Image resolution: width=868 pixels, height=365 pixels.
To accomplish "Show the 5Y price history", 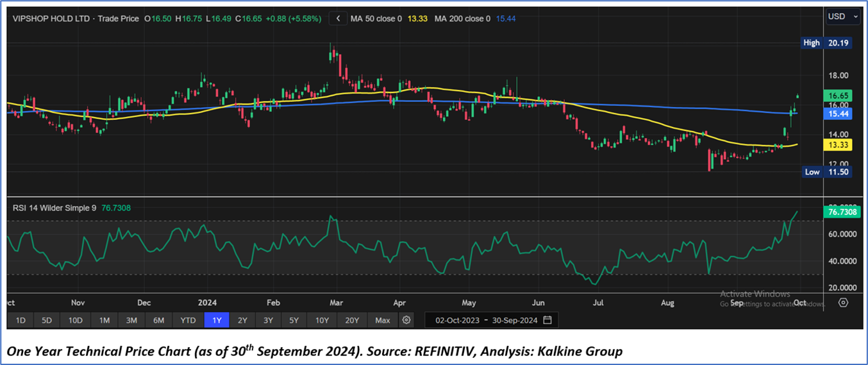I will (x=294, y=319).
